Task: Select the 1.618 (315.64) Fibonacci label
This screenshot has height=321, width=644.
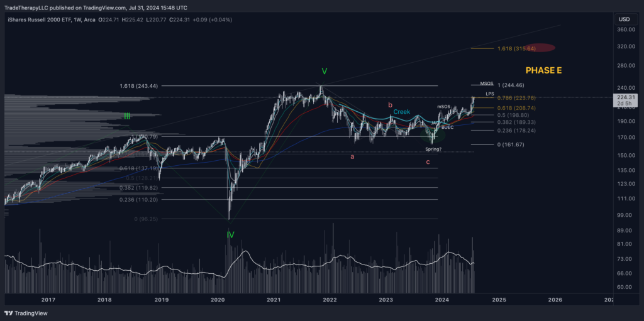Action: (516, 48)
